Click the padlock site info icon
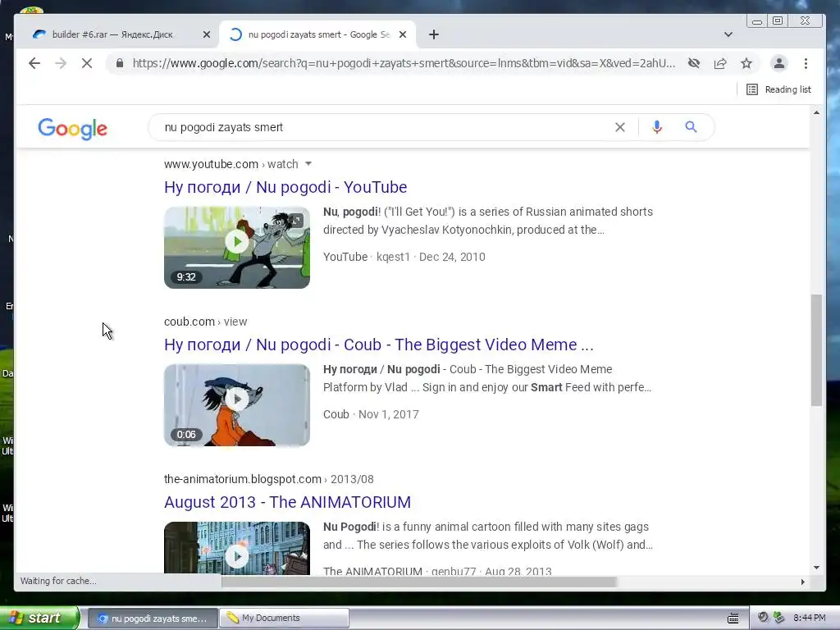 click(120, 63)
